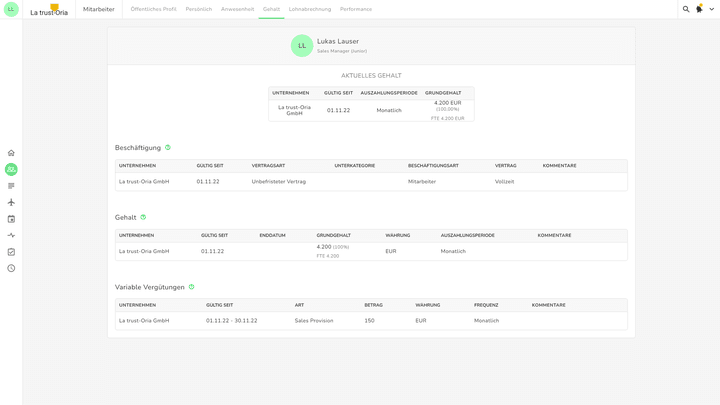Click Lukas Lauser profile avatar
The image size is (720, 405).
302,45
